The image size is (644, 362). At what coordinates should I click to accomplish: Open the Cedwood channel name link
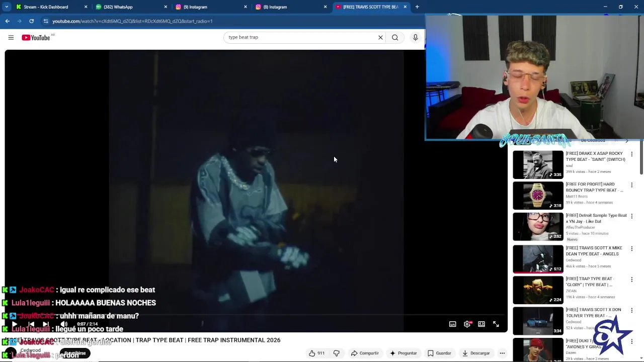point(31,350)
